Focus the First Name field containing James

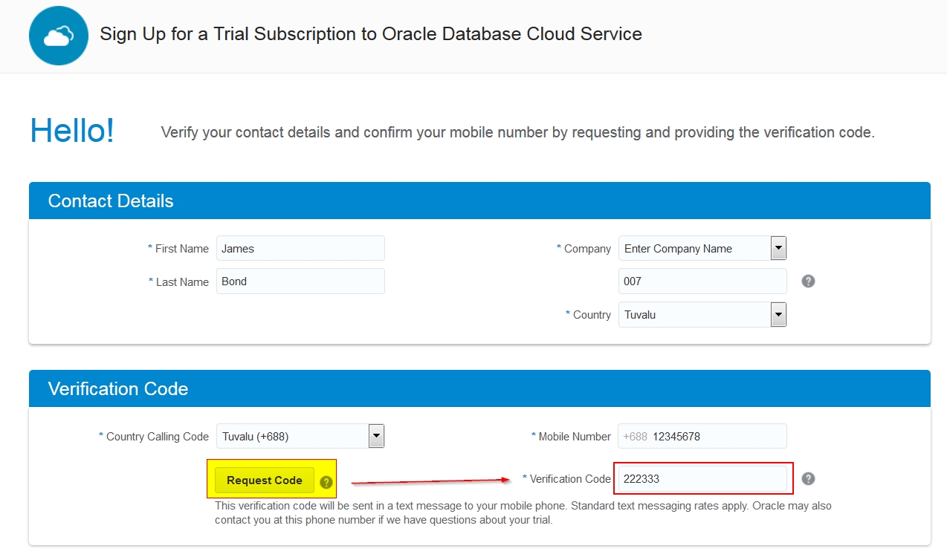(x=300, y=248)
